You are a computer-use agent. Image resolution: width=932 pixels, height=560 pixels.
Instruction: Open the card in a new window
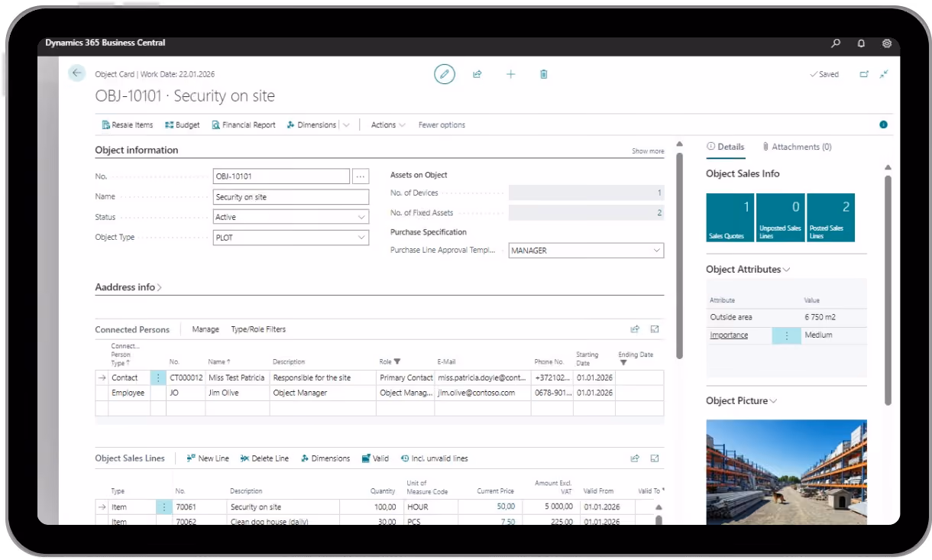864,74
